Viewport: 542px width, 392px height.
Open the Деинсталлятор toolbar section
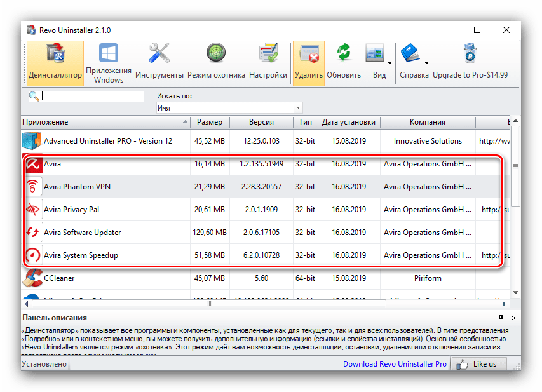coord(55,64)
